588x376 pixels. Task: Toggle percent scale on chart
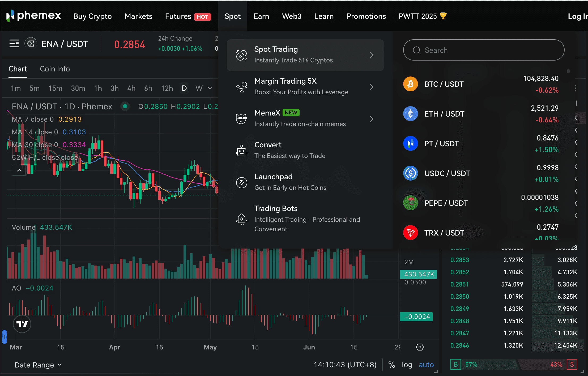point(391,365)
